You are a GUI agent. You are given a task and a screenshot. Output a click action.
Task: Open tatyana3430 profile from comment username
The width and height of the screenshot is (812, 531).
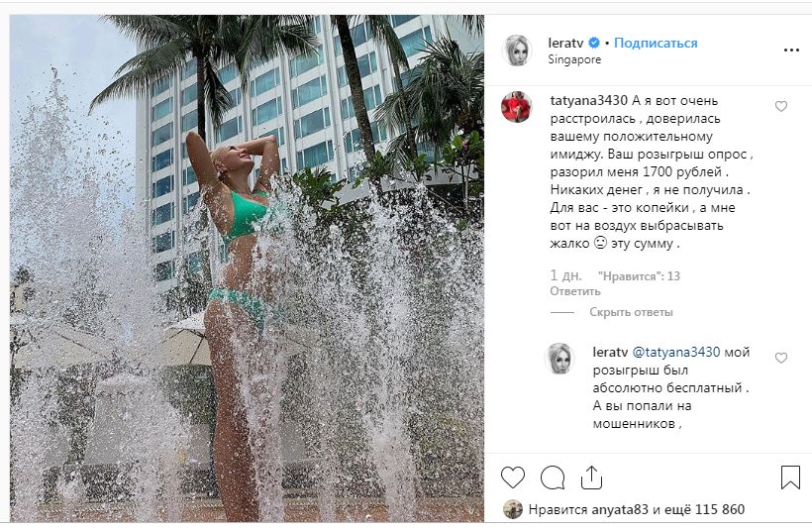(x=589, y=100)
